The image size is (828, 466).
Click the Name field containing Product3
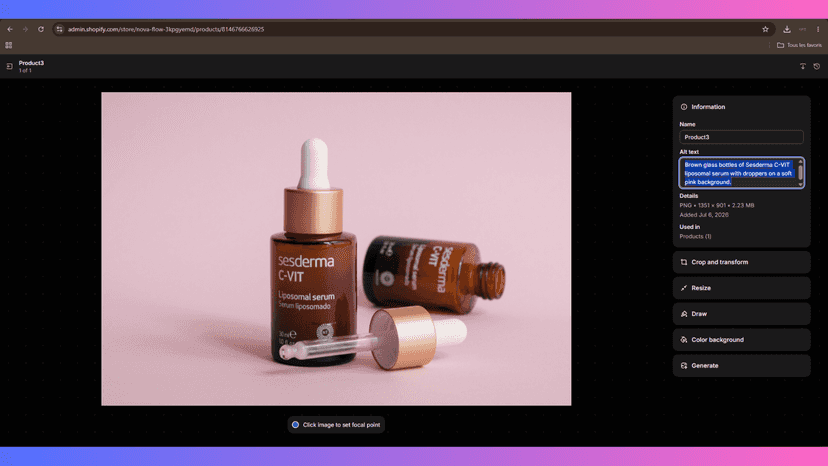point(741,137)
